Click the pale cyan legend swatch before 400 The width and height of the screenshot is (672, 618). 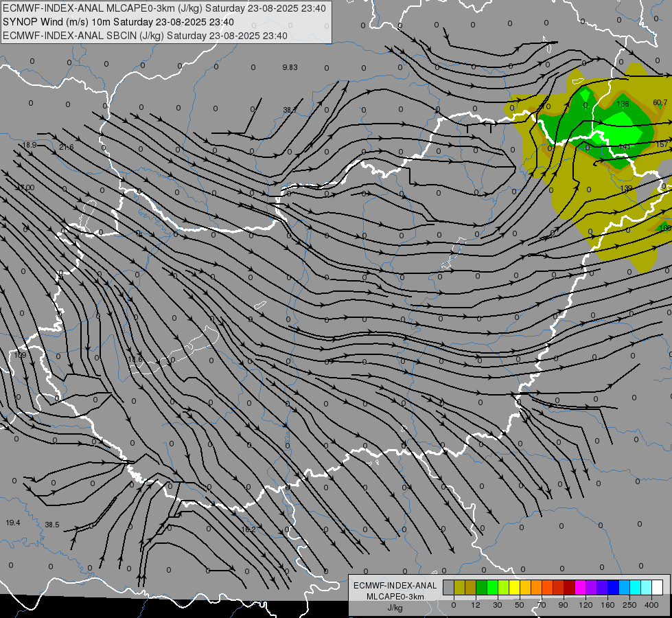[647, 587]
